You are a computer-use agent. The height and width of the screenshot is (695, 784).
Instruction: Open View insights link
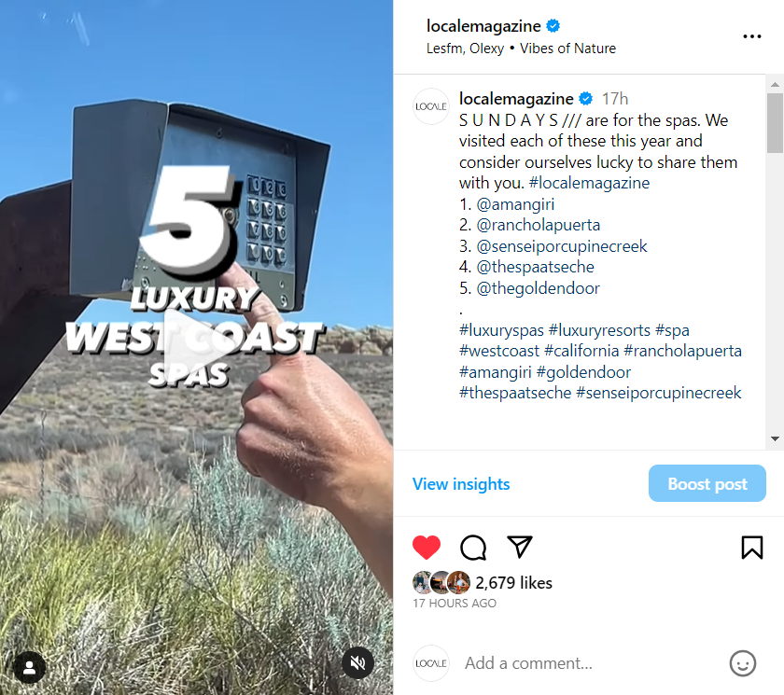(x=461, y=483)
